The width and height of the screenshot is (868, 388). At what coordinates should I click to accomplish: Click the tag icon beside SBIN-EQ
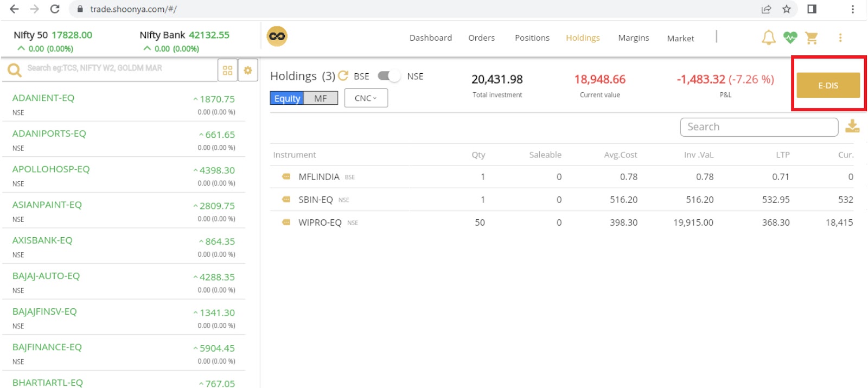point(286,199)
